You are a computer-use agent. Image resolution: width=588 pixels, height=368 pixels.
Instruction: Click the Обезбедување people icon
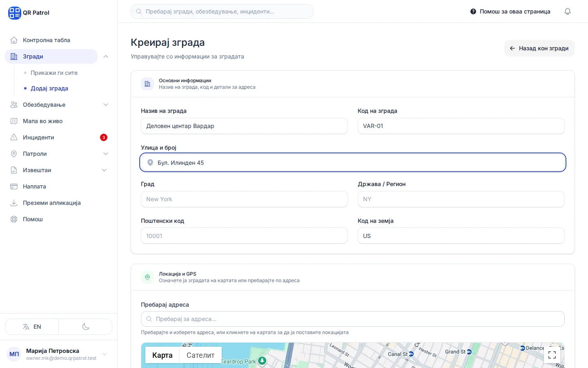(14, 105)
